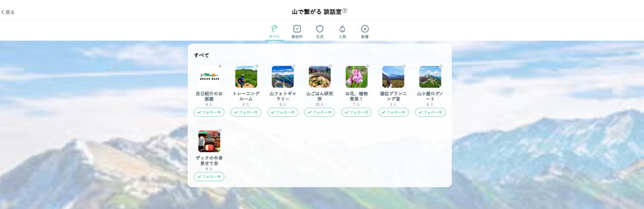The height and width of the screenshot is (209, 644).
Task: Toggle follow for 山ごはん研究所
Action: [x=319, y=112]
